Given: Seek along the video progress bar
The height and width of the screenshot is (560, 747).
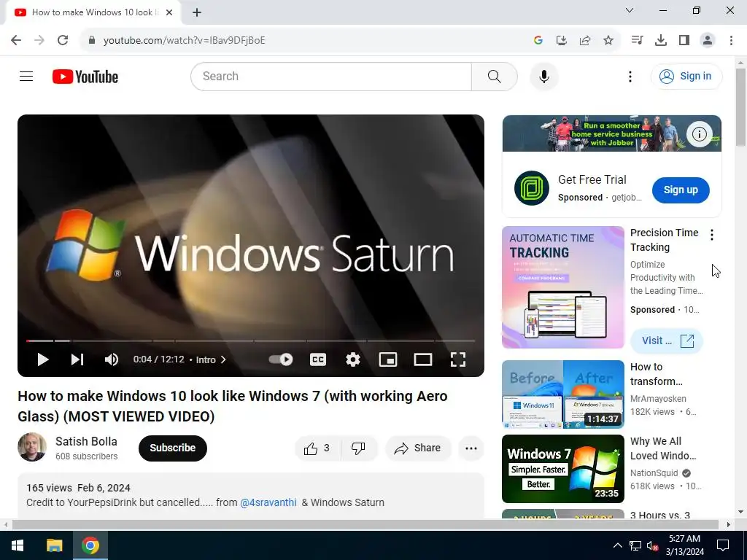Looking at the screenshot, I should (251, 341).
